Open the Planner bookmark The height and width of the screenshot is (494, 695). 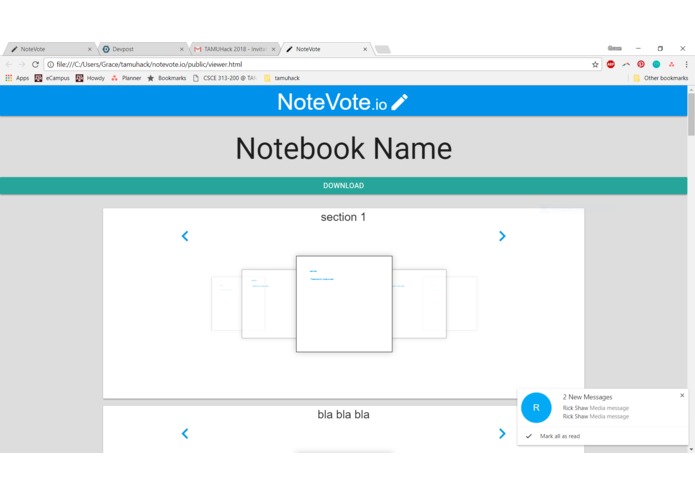[126, 78]
